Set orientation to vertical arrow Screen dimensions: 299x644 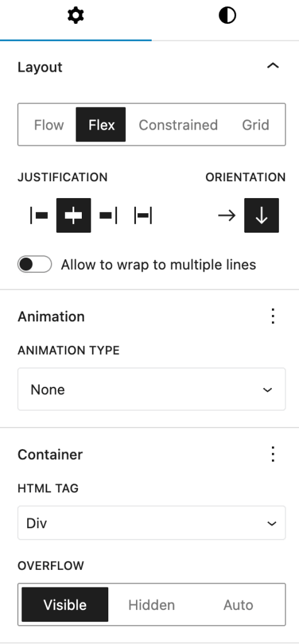(x=262, y=215)
